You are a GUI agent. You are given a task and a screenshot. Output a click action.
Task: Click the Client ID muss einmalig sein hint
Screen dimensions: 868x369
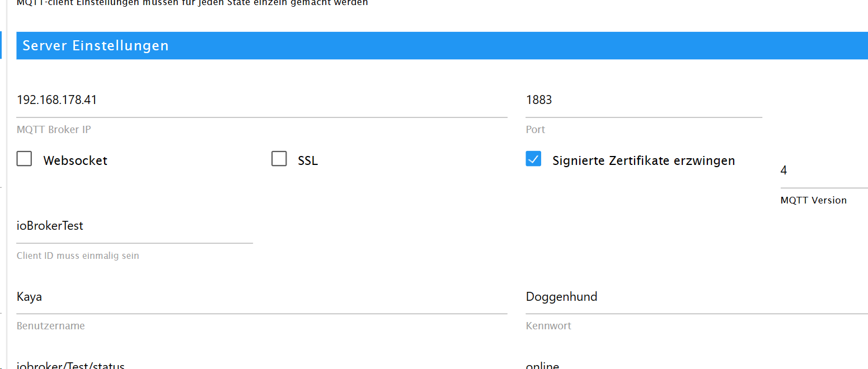pyautogui.click(x=78, y=256)
